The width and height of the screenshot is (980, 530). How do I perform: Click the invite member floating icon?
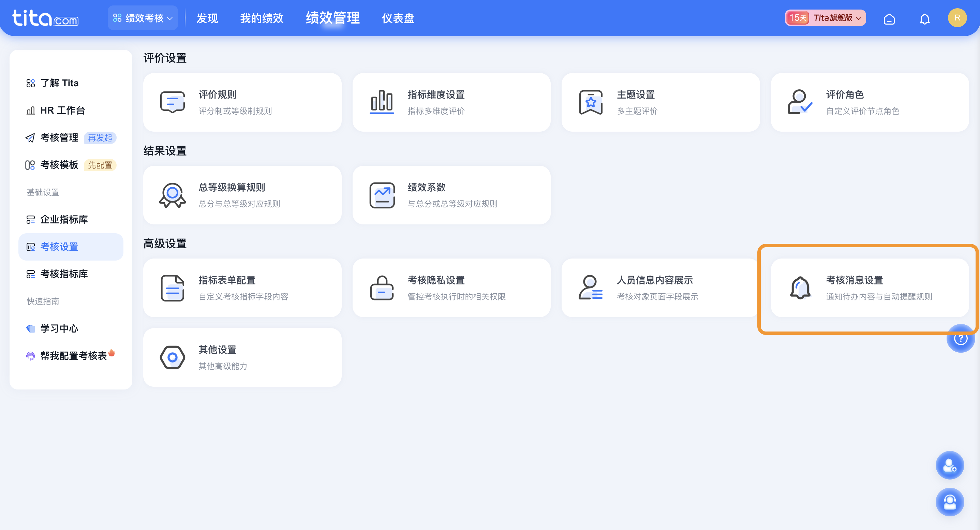950,465
